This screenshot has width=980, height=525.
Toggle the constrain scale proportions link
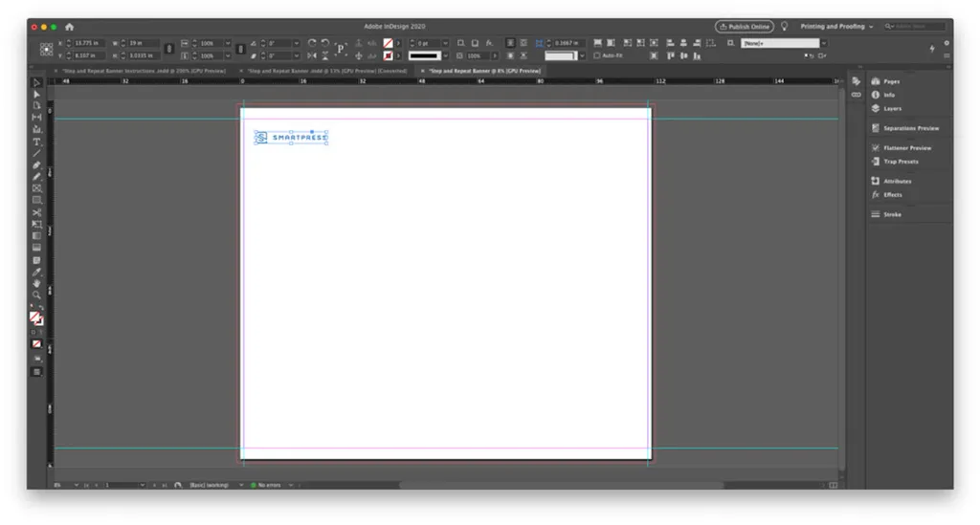pos(240,49)
